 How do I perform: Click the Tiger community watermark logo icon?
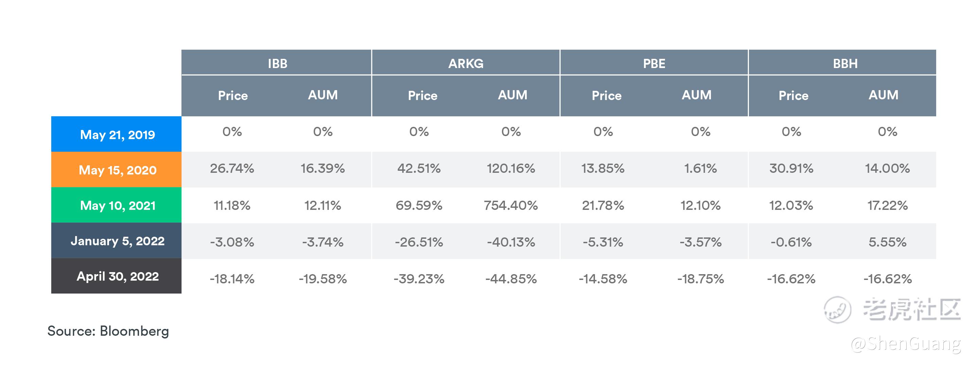pos(837,309)
